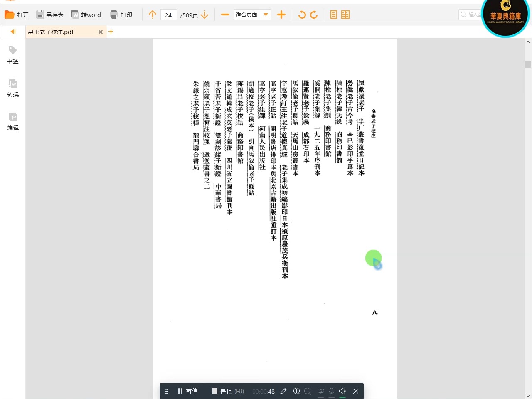Screen dimensions: 532x399
Task: Toggle recorder webcam icon
Action: 321,391
